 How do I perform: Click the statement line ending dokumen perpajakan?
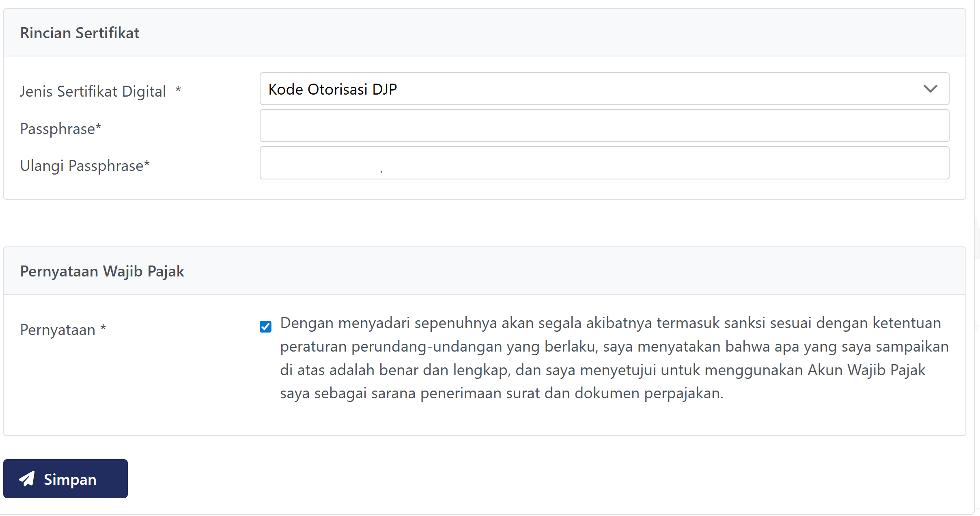coord(501,393)
